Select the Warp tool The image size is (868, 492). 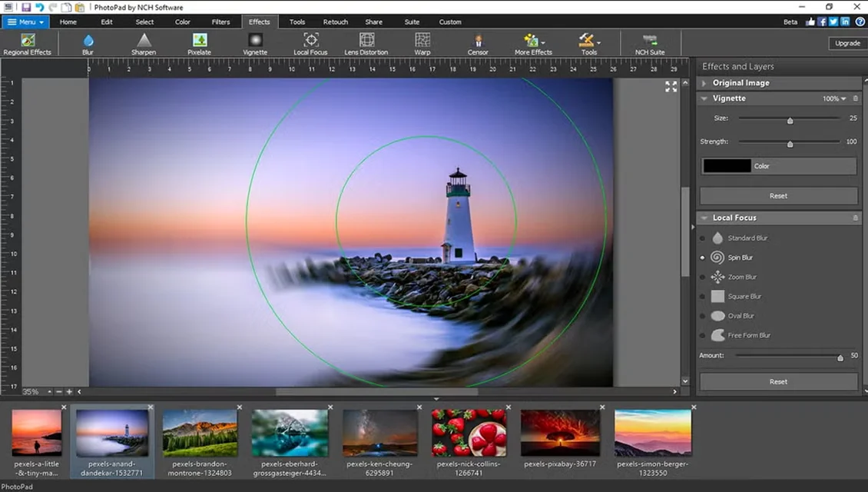pos(422,44)
